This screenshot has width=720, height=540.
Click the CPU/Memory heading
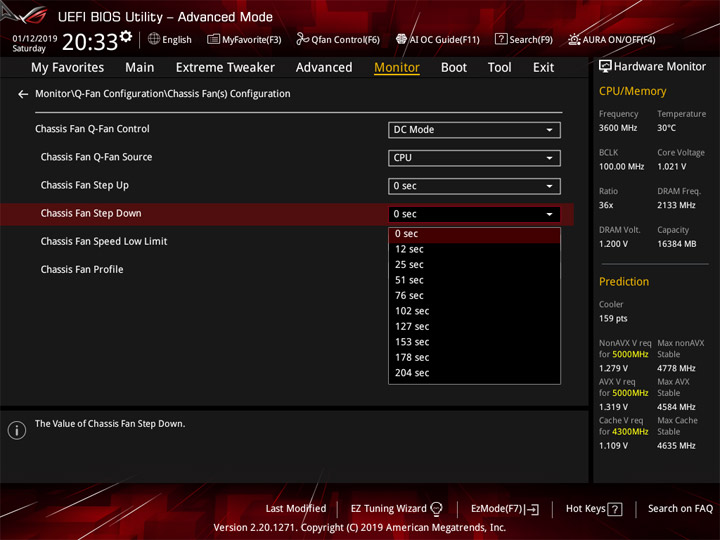point(632,91)
